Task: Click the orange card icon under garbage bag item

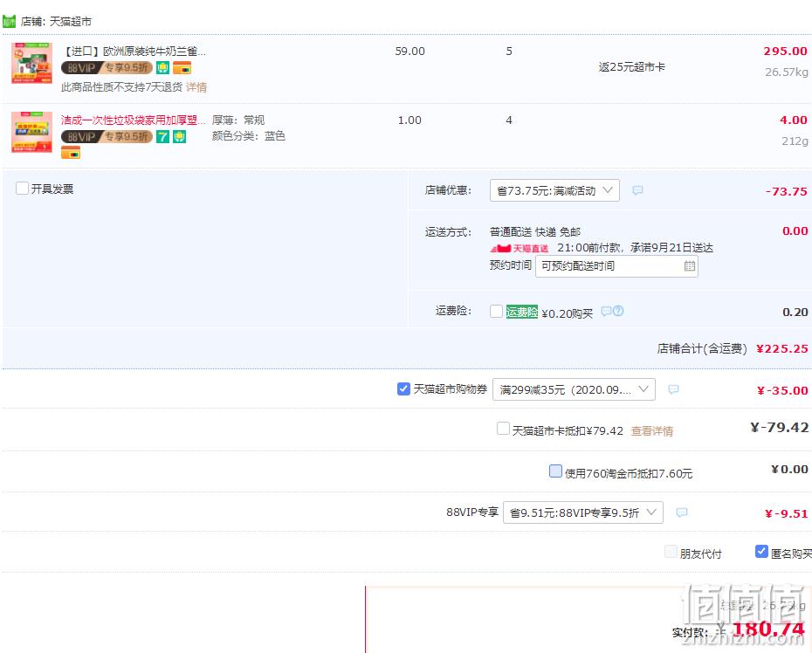Action: coord(71,153)
